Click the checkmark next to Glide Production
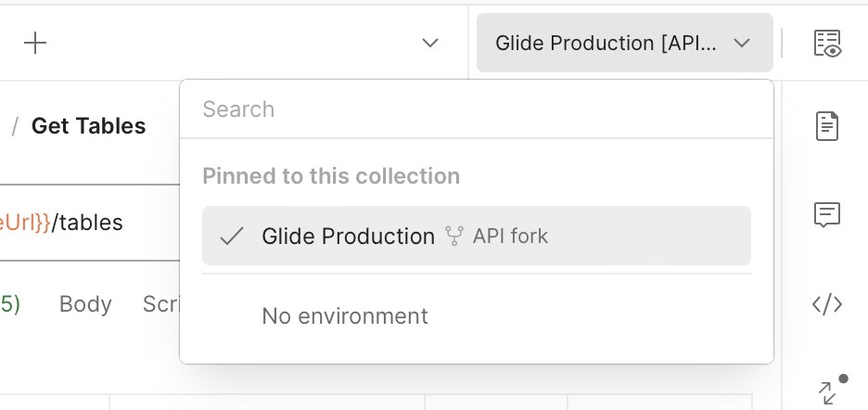 231,237
